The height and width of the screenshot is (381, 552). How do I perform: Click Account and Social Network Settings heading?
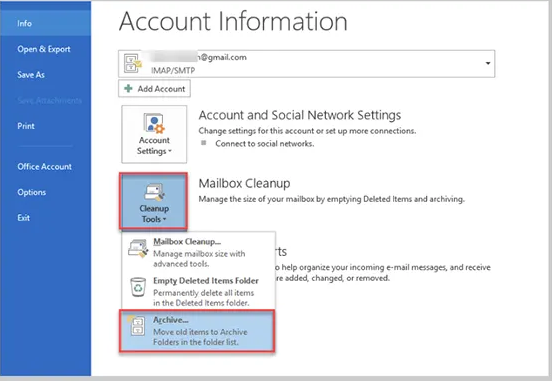tap(300, 115)
